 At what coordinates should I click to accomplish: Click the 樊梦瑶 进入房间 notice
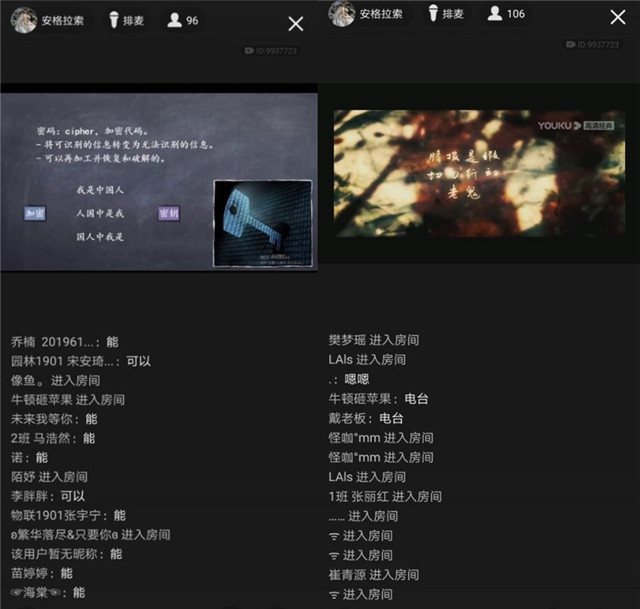(374, 340)
